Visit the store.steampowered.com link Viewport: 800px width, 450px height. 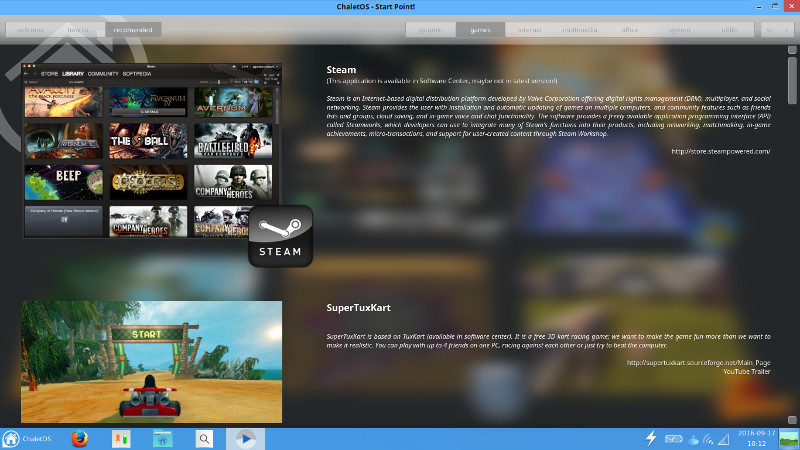721,152
